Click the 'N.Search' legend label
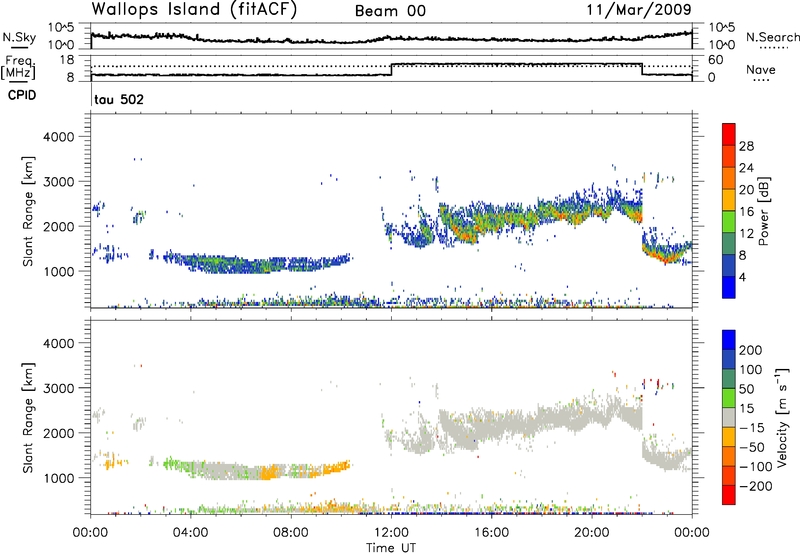This screenshot has width=800, height=554. (772, 37)
